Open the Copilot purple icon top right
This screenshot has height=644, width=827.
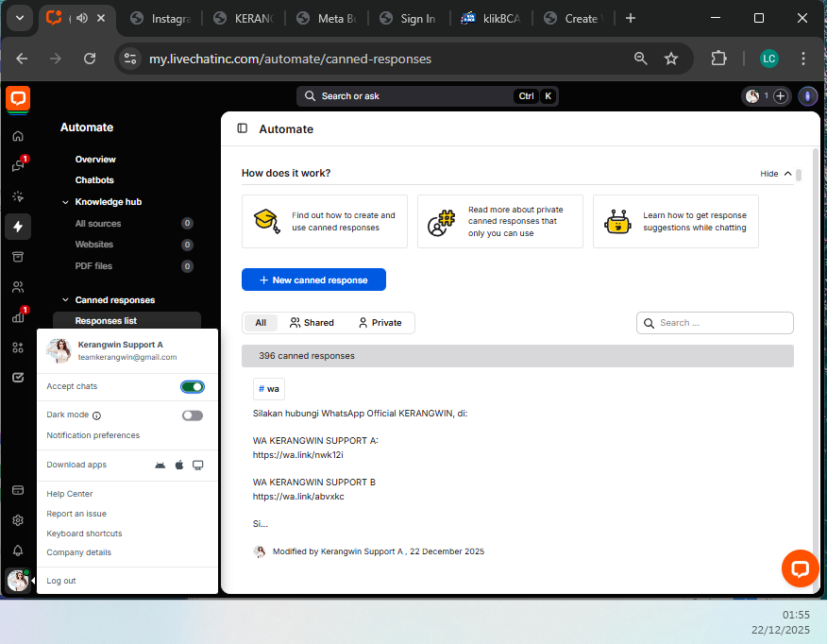click(x=807, y=96)
